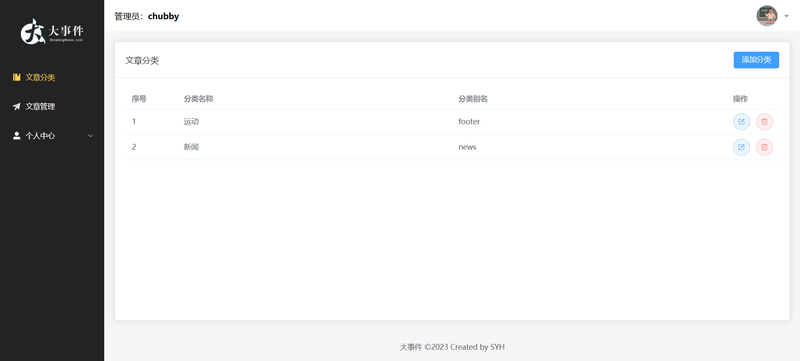
Task: Select 文章管理 menu item
Action: coord(52,107)
